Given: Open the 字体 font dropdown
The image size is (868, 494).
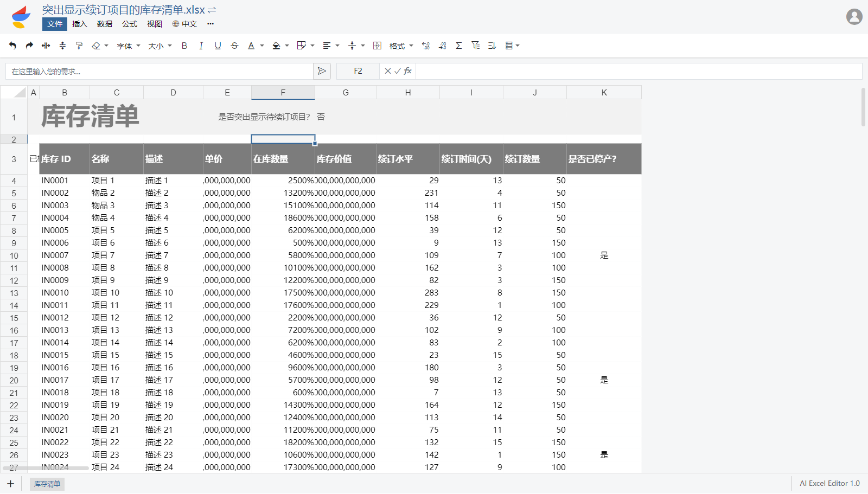Looking at the screenshot, I should (127, 46).
